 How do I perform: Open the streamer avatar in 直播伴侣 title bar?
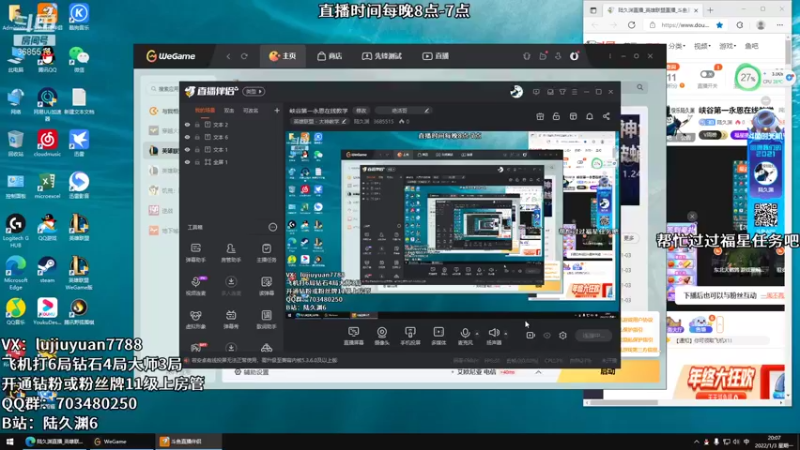516,92
